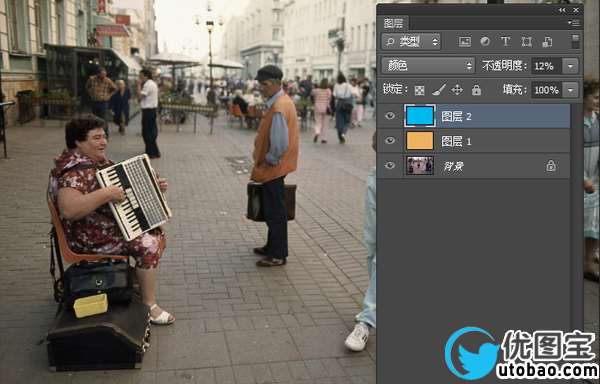Filter layers by pixel image icon
The height and width of the screenshot is (384, 600).
(x=465, y=42)
